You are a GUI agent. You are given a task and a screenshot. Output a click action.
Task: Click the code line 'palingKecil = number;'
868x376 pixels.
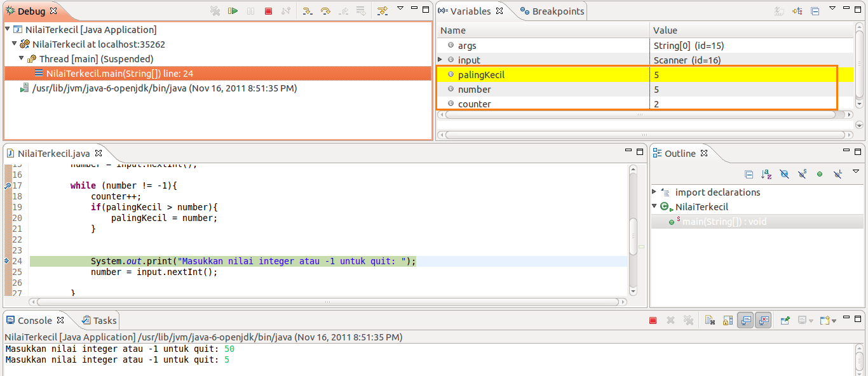click(164, 218)
